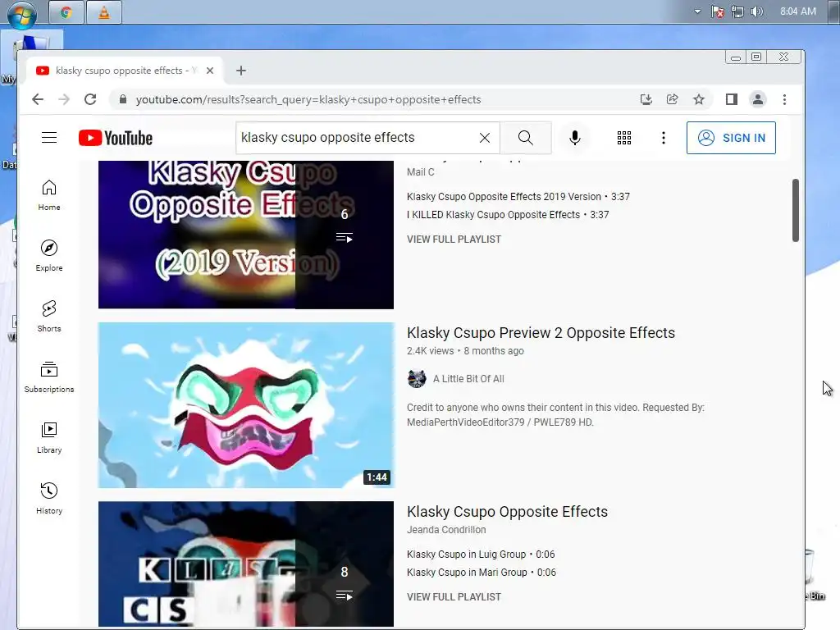Click Chrome in the Windows taskbar
The image size is (840, 630).
(x=66, y=12)
